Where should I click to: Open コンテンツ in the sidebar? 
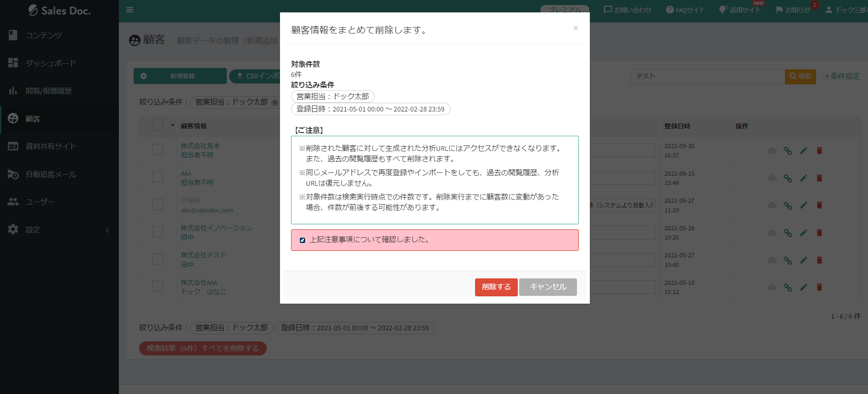(44, 35)
